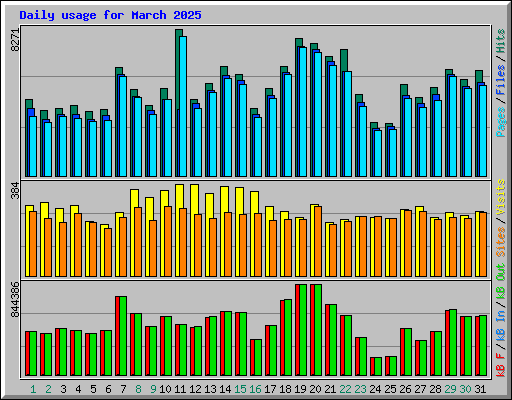Screen dimensions: 512x400
Task: Select day 6 on the x-axis
Action: [108, 389]
